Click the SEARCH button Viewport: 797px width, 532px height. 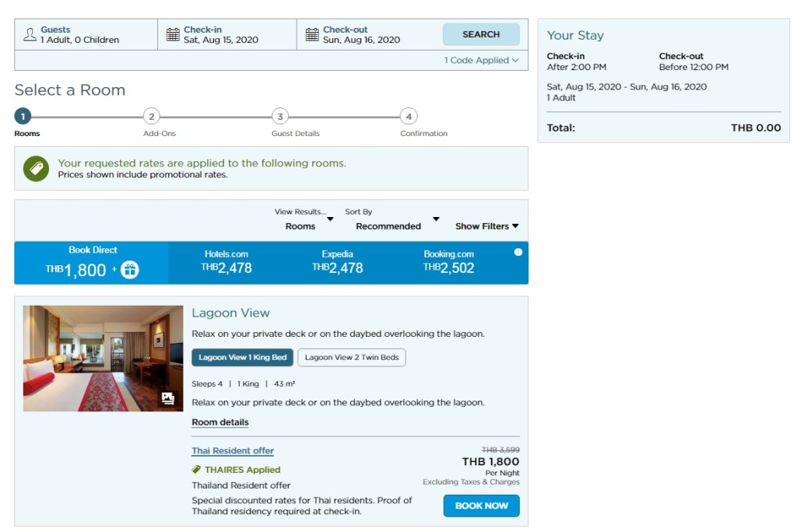pos(481,34)
